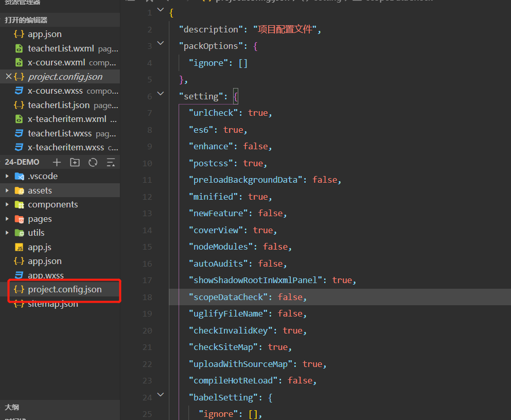
Task: Expand the 大纲 outline section
Action: [60, 407]
